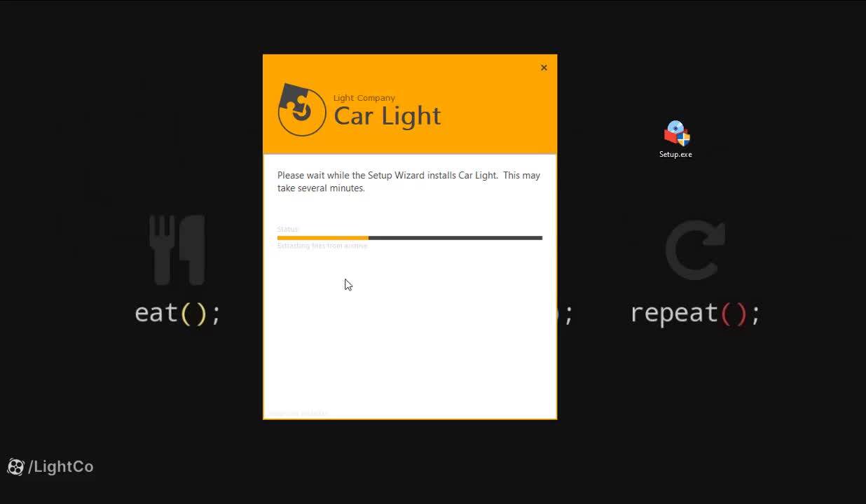This screenshot has width=866, height=504.
Task: Click the installation progress bar
Action: point(410,238)
